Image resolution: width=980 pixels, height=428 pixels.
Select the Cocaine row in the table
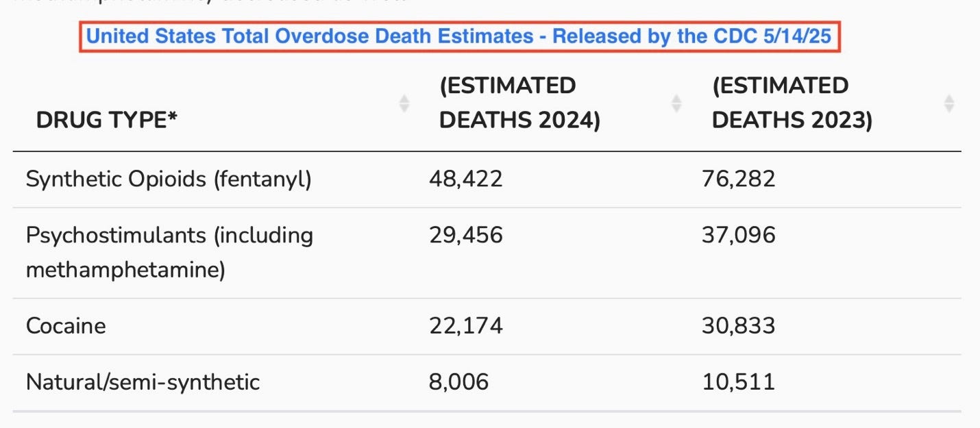[x=64, y=326]
